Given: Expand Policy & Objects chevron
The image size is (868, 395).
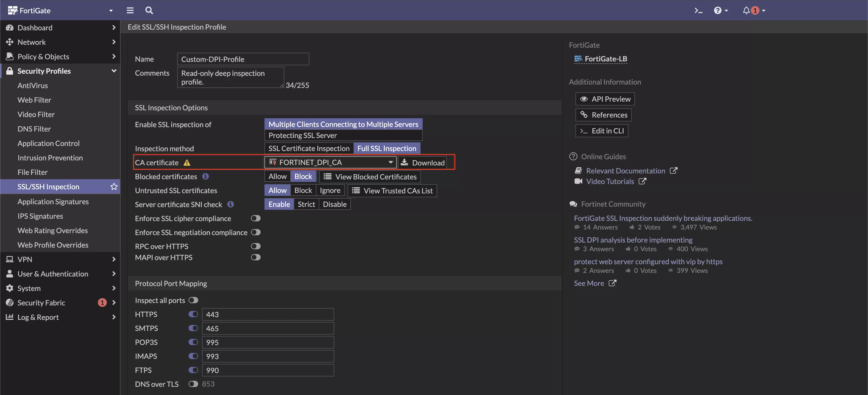Looking at the screenshot, I should pyautogui.click(x=114, y=56).
